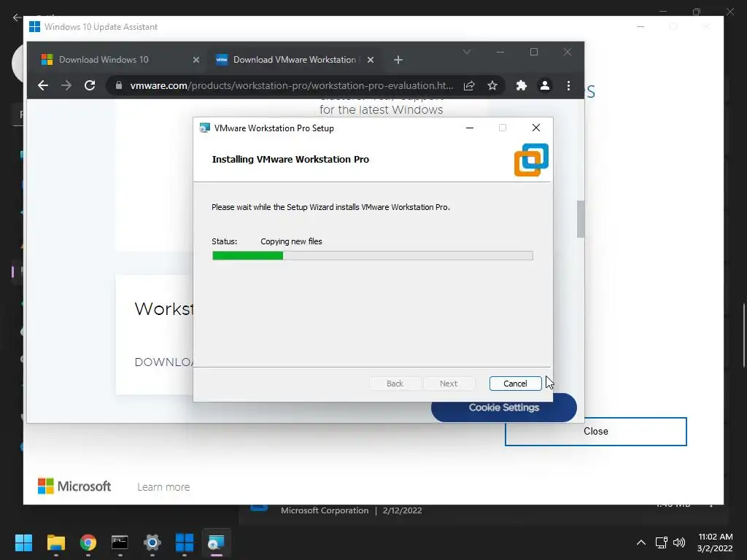Image resolution: width=747 pixels, height=560 pixels.
Task: Open Chrome extensions puzzle icon
Action: click(521, 85)
